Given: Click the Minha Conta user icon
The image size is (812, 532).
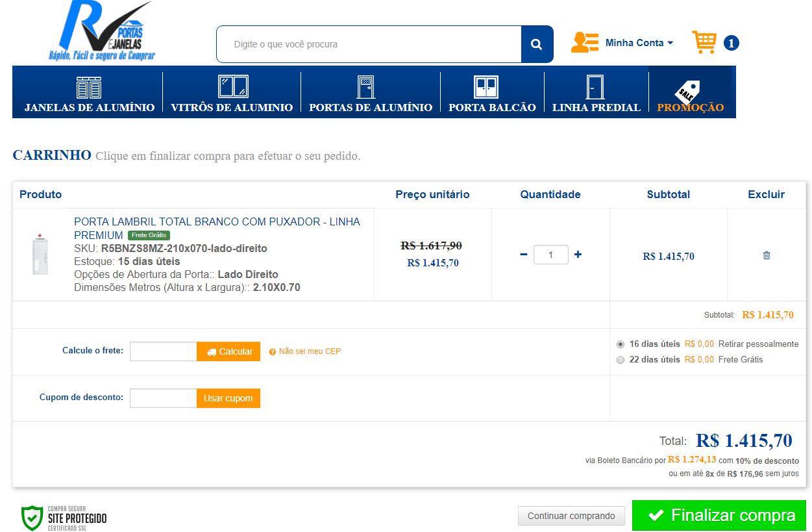Looking at the screenshot, I should pos(584,43).
